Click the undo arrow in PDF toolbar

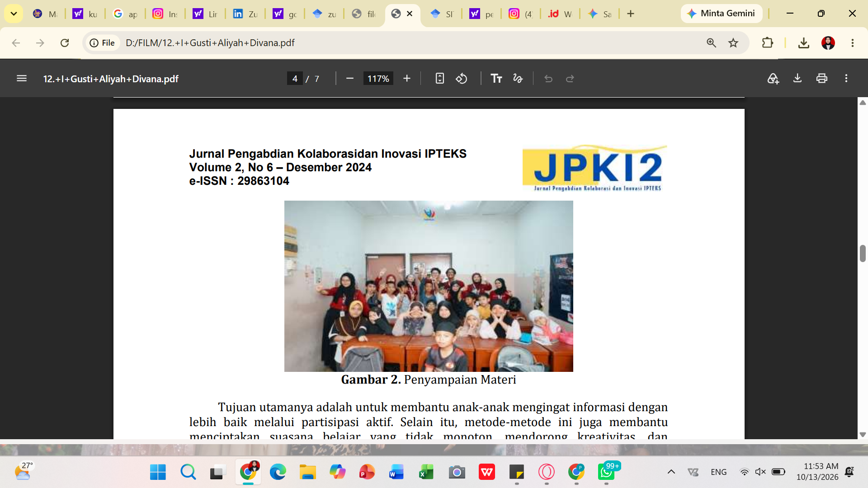[548, 79]
